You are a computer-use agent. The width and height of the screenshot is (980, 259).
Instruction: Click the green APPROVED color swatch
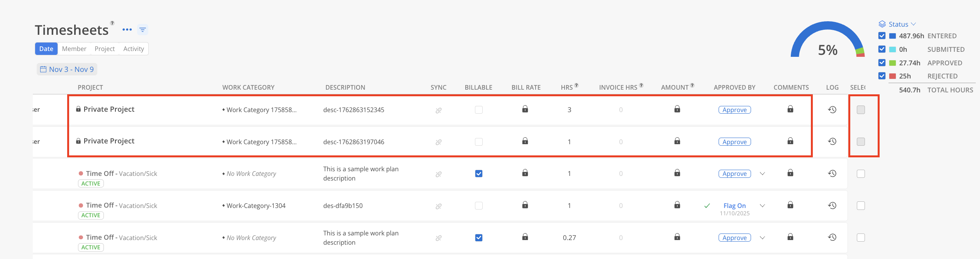point(893,63)
